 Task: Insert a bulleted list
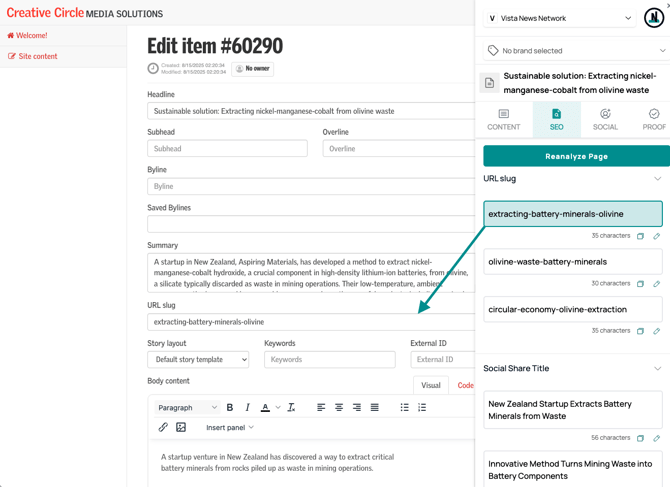pyautogui.click(x=404, y=408)
